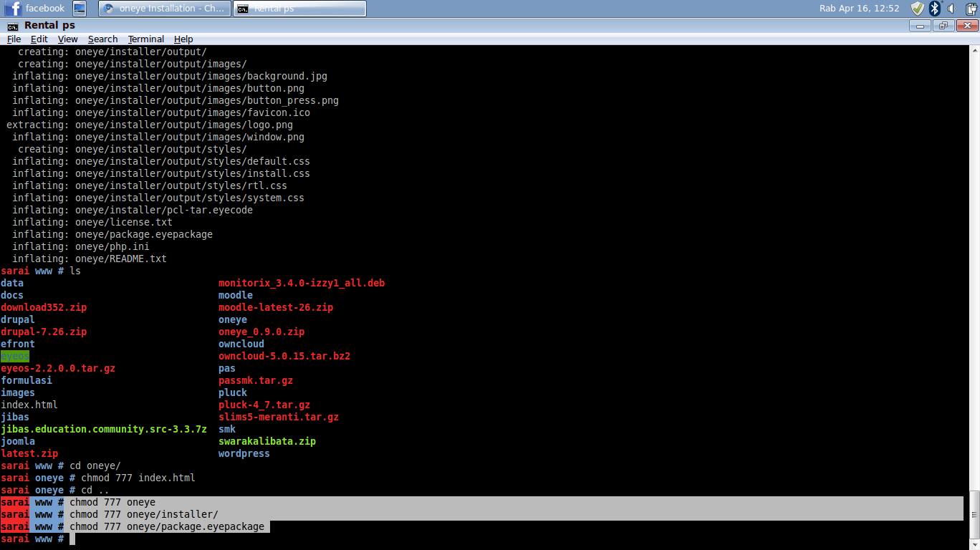Click the 'images/background.jpg' inflating line
This screenshot has width=980, height=550.
coord(170,76)
